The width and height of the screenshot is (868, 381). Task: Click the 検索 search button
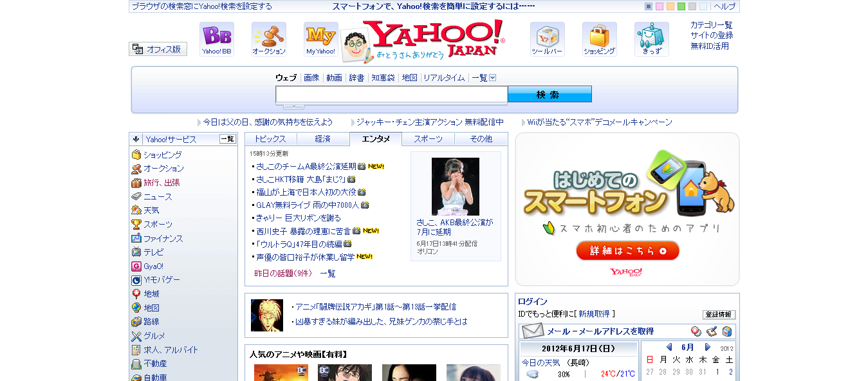[549, 95]
